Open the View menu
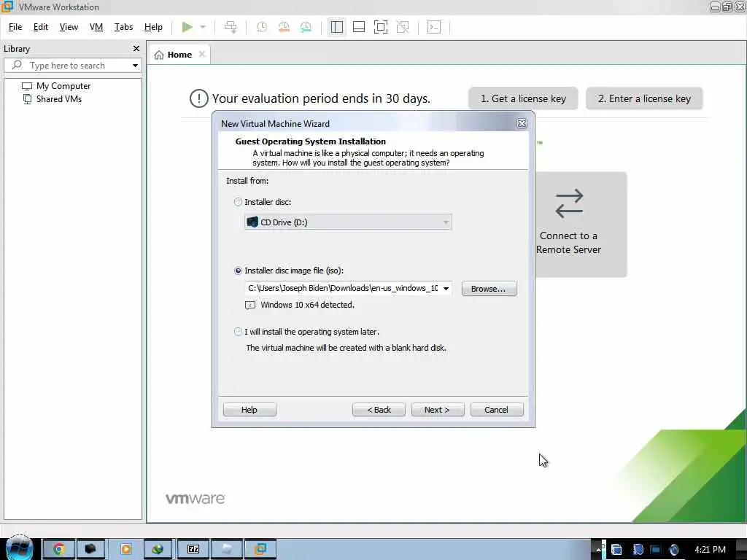Screen dimensions: 747x560 (x=69, y=27)
